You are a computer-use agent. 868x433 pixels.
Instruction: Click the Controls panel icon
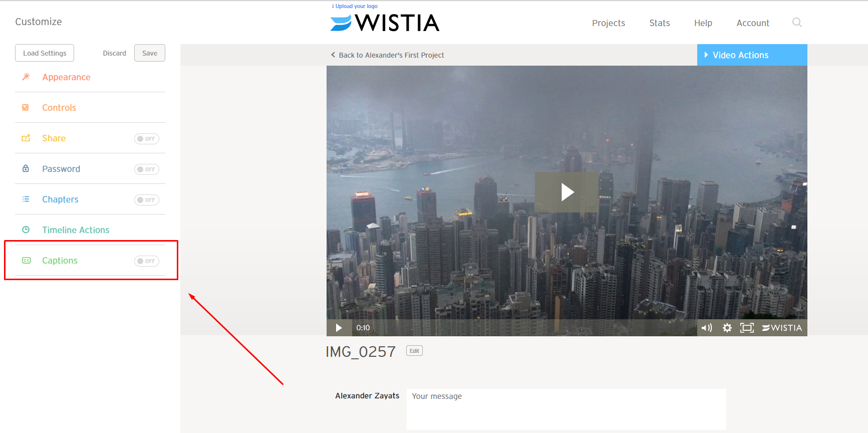[x=26, y=107]
